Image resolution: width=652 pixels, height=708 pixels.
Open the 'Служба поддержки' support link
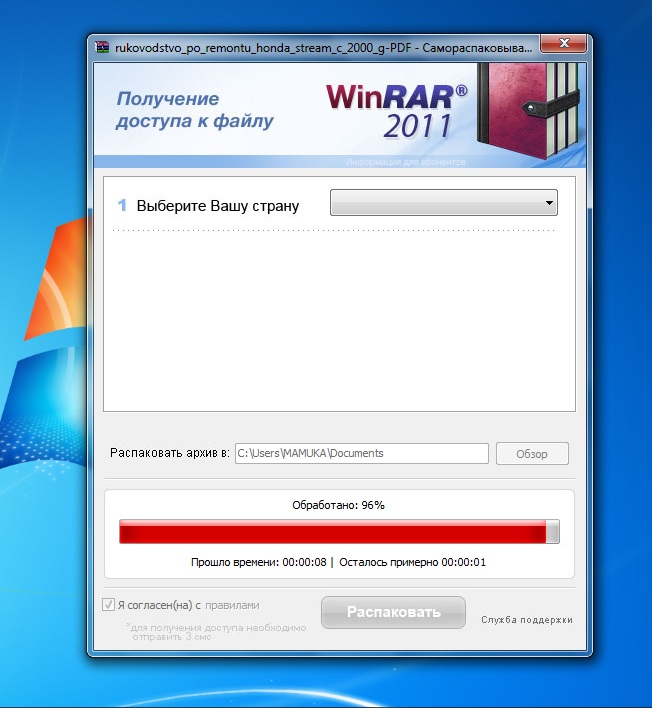click(x=526, y=620)
